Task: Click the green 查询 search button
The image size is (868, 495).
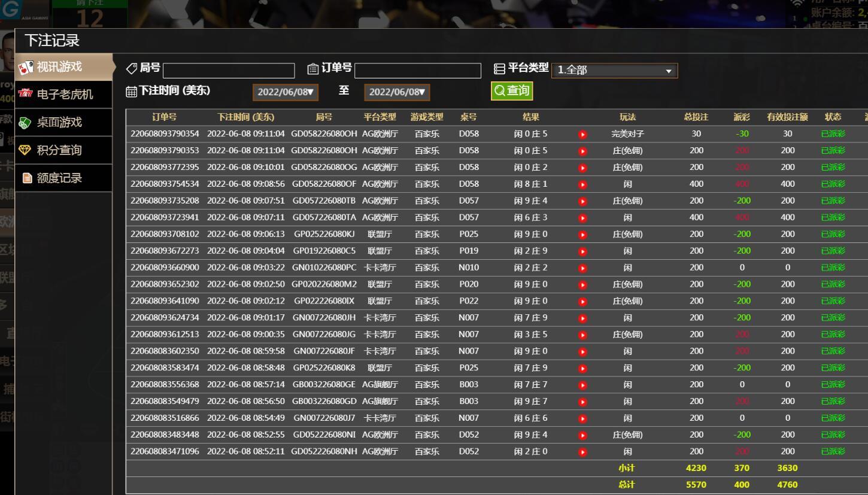Action: point(512,91)
